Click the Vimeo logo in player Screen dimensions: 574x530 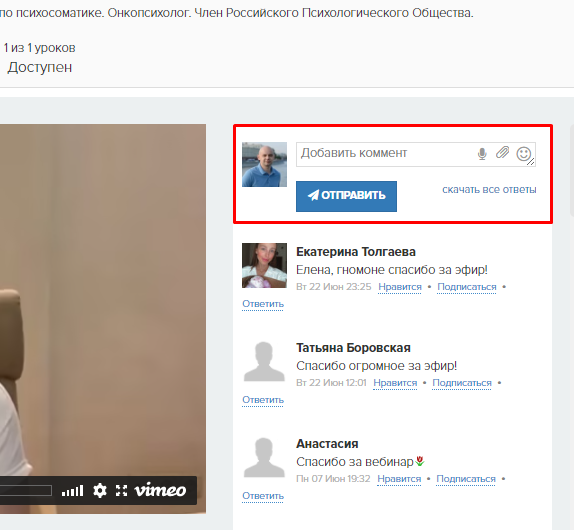(x=160, y=490)
